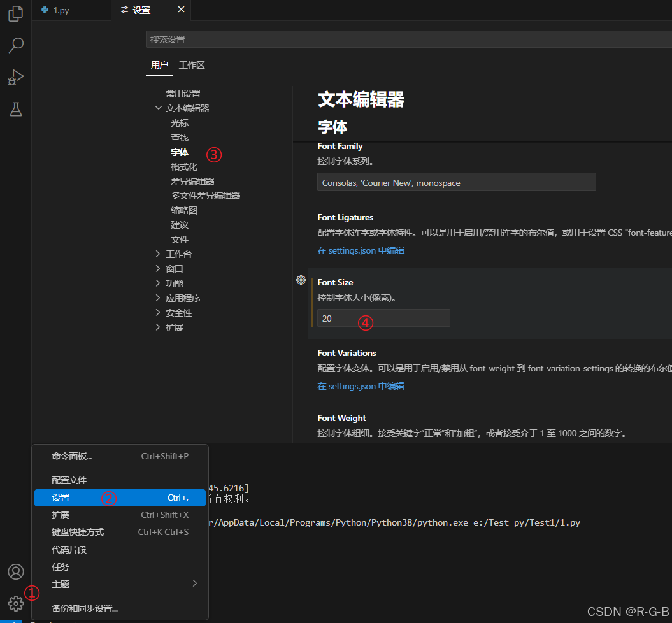672x623 pixels.
Task: Select 格式化 in the settings tree
Action: 184,167
